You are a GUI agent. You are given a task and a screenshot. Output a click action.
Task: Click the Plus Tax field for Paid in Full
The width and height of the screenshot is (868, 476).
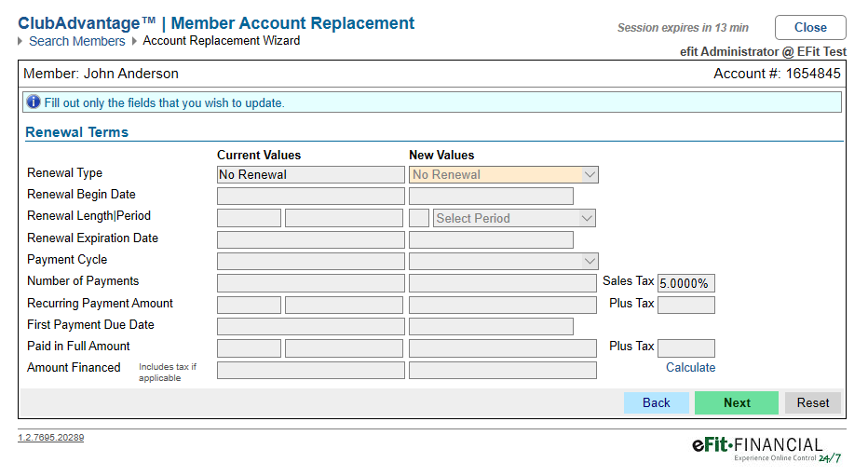click(685, 348)
